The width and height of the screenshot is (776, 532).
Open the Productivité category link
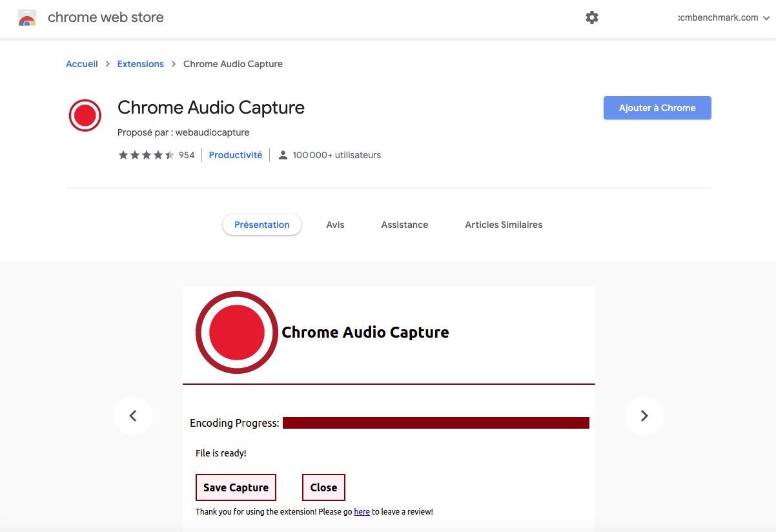(236, 155)
